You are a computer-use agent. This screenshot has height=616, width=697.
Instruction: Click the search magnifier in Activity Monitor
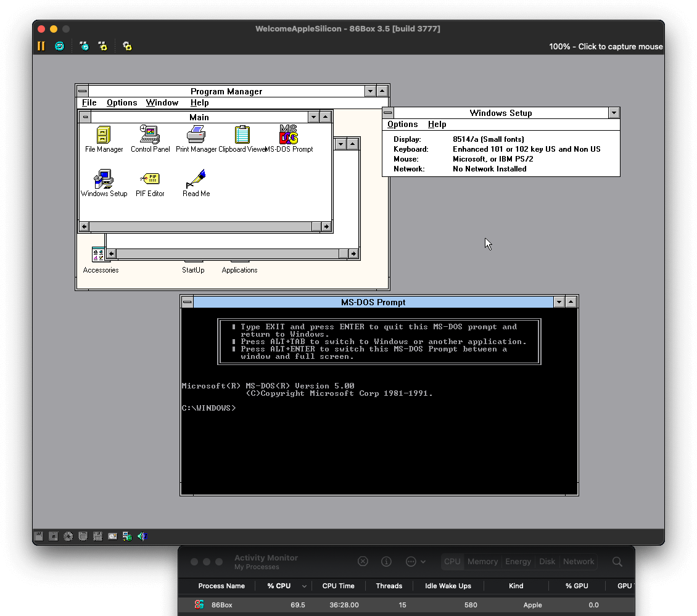coord(617,561)
